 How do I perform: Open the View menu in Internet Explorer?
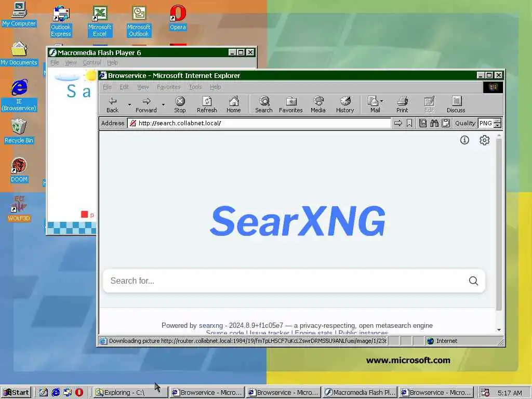click(143, 87)
